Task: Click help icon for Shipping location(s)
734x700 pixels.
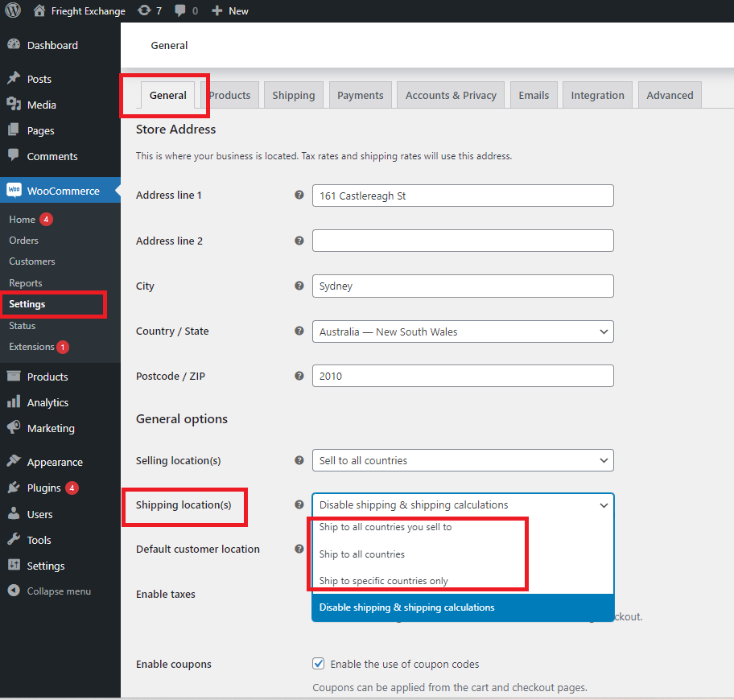Action: [299, 504]
